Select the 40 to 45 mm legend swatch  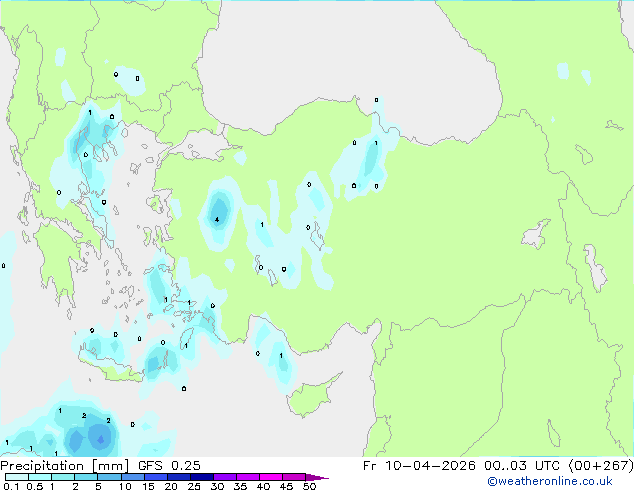271,477
